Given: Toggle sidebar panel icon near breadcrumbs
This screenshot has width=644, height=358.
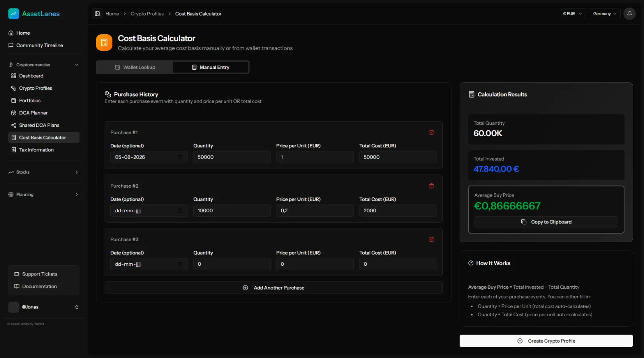Looking at the screenshot, I should point(97,14).
